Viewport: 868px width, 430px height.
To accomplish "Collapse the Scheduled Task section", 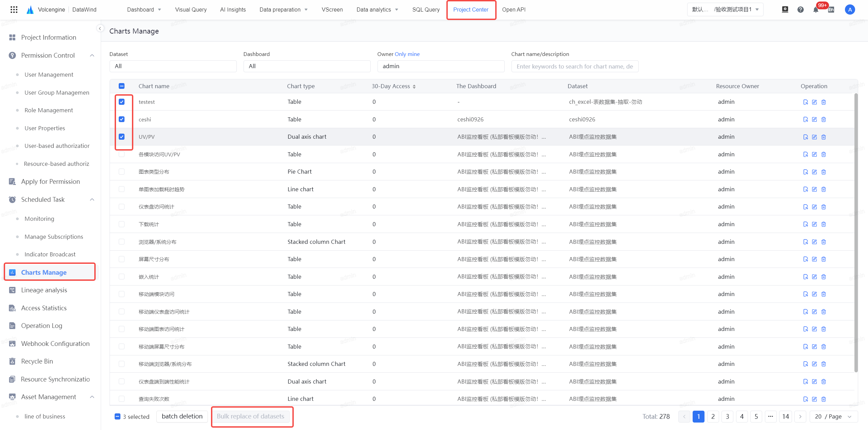I will click(92, 199).
